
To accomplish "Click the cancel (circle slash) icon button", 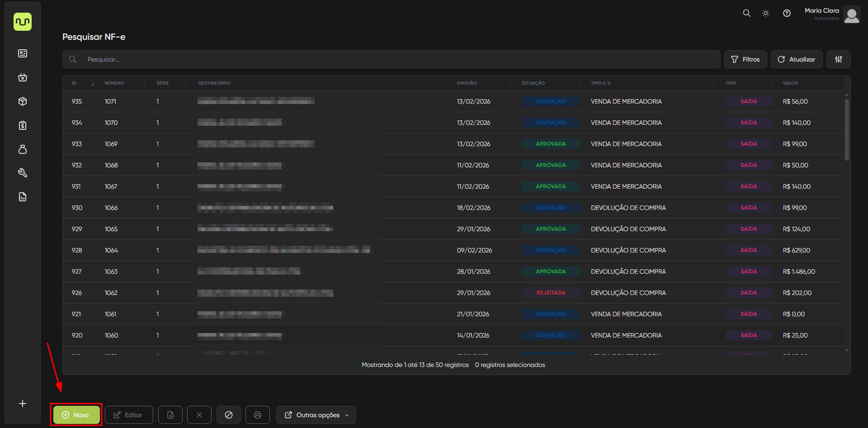I will [x=229, y=415].
